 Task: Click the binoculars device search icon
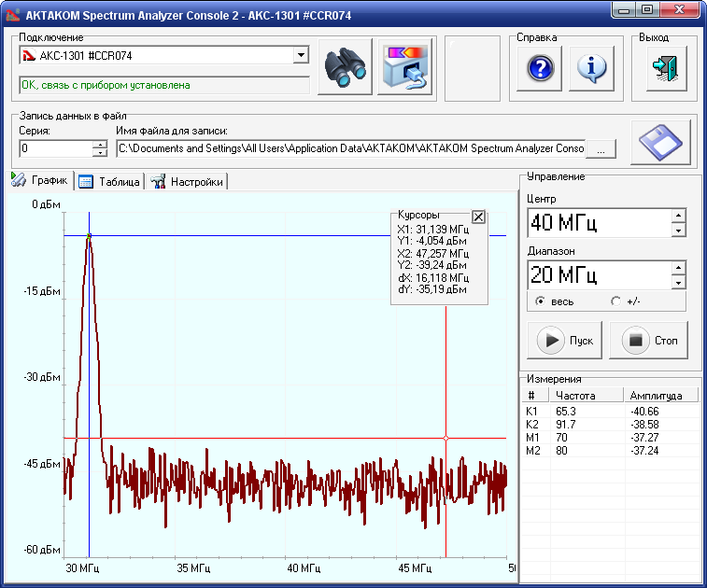click(345, 66)
